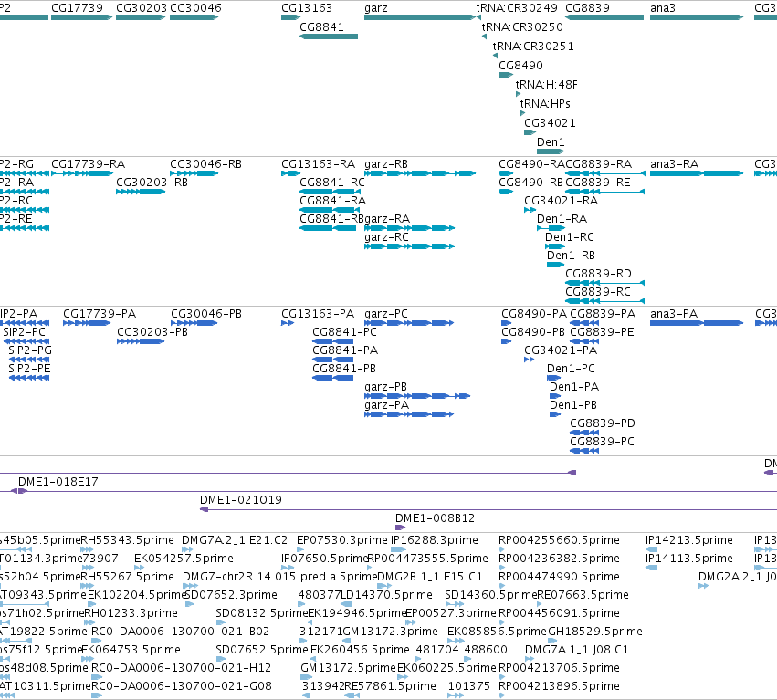Click the DME1-018E17 clone label
The height and width of the screenshot is (700, 777).
click(58, 482)
